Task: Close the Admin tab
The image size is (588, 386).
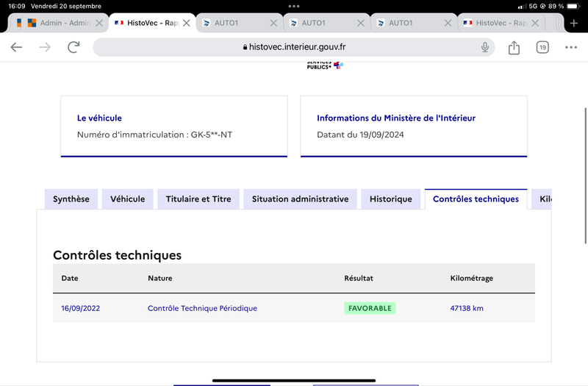Action: tap(99, 24)
